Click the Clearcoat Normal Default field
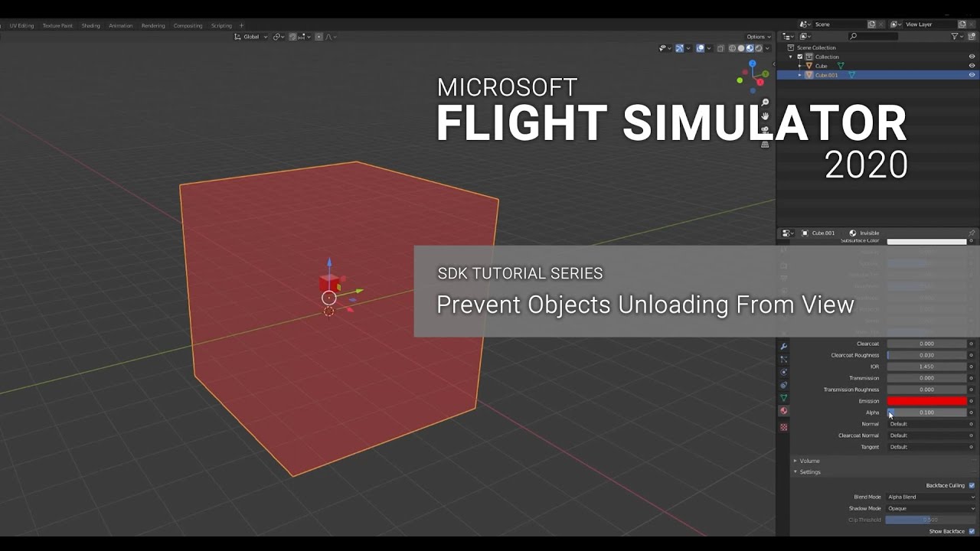The image size is (980, 551). pos(926,435)
